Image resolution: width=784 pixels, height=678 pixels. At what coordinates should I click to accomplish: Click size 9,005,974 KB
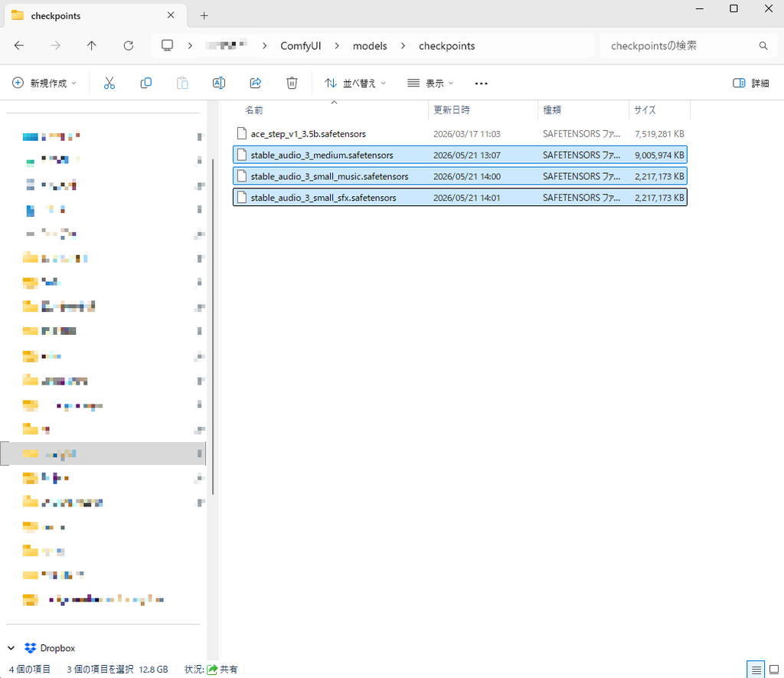tap(659, 155)
